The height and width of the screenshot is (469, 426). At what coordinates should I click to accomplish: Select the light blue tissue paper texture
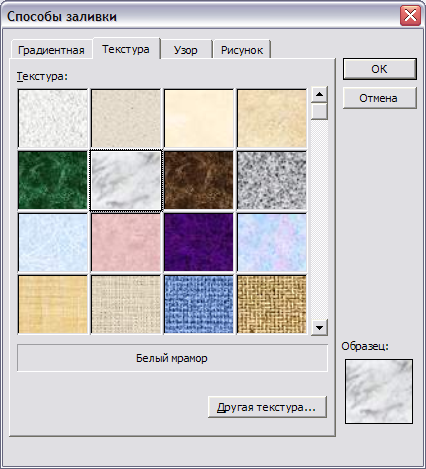point(53,242)
